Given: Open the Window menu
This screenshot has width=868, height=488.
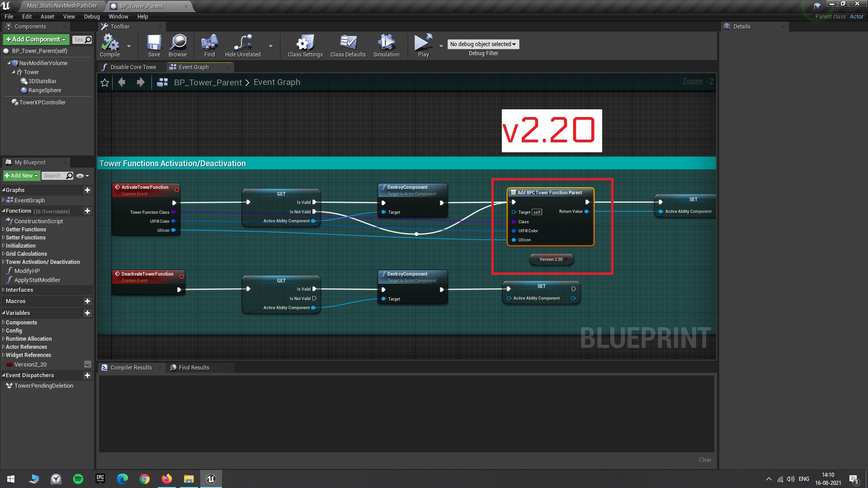Looking at the screenshot, I should pyautogui.click(x=118, y=17).
